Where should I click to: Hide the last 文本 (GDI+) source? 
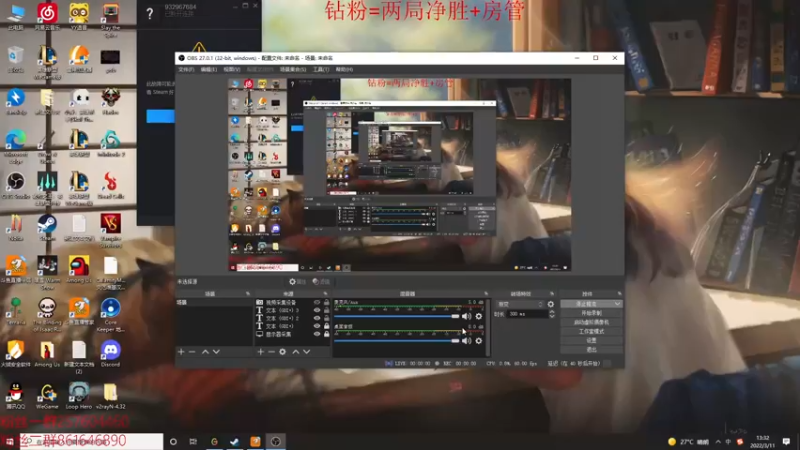tap(317, 326)
